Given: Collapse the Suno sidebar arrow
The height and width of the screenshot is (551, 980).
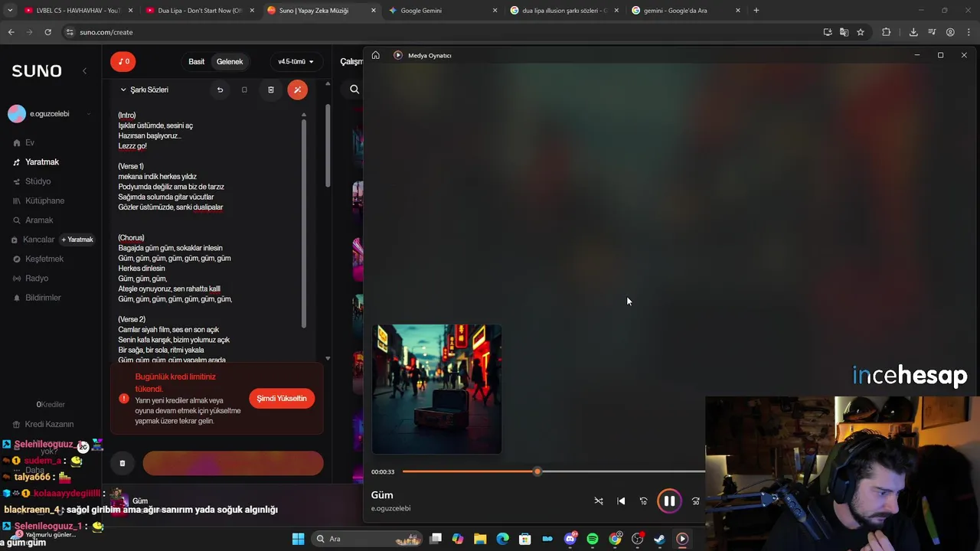Looking at the screenshot, I should tap(84, 70).
